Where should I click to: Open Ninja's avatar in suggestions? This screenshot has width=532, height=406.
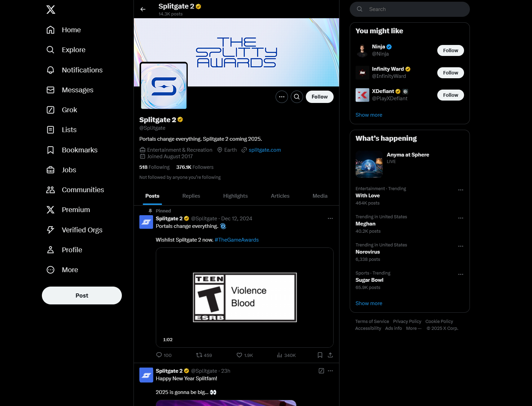pos(362,50)
